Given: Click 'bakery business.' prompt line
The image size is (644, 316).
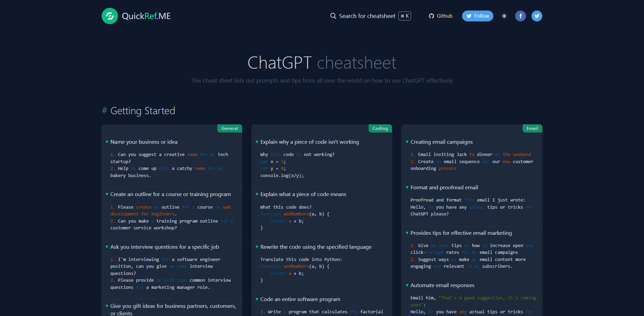Looking at the screenshot, I should (x=131, y=176).
